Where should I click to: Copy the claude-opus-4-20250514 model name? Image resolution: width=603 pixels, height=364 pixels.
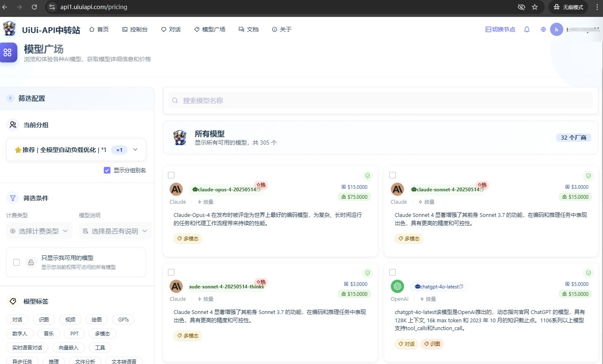[x=258, y=190]
